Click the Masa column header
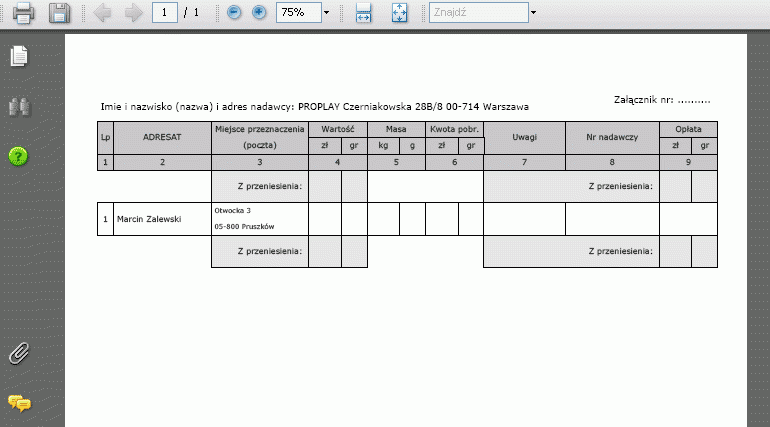 (396, 130)
